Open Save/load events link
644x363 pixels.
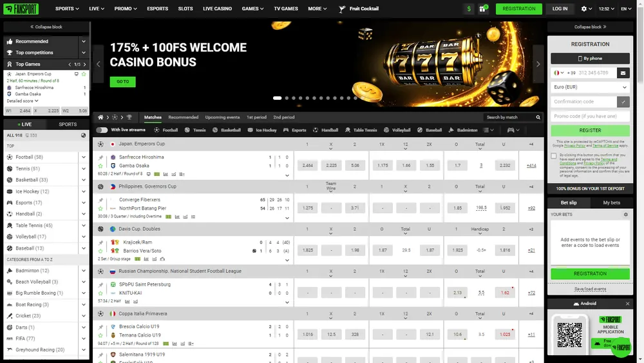[590, 289]
